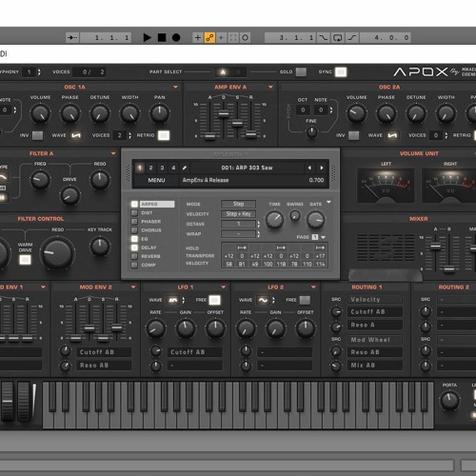Click the capture MIDI bracket icon
The height and width of the screenshot is (476, 476).
[x=233, y=38]
